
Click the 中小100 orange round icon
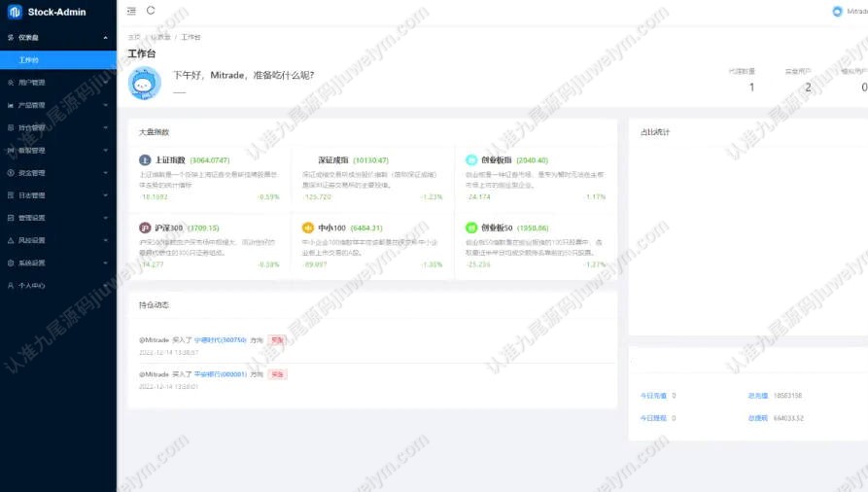[x=308, y=228]
